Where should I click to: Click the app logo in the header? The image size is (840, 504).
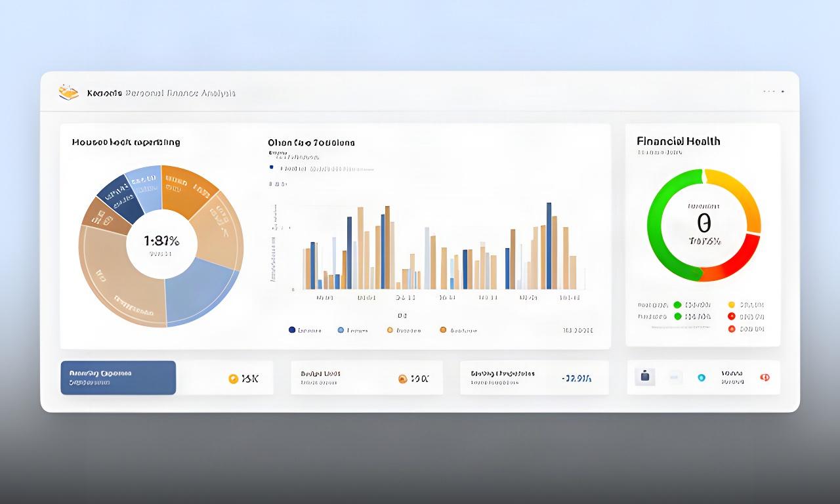pos(68,93)
